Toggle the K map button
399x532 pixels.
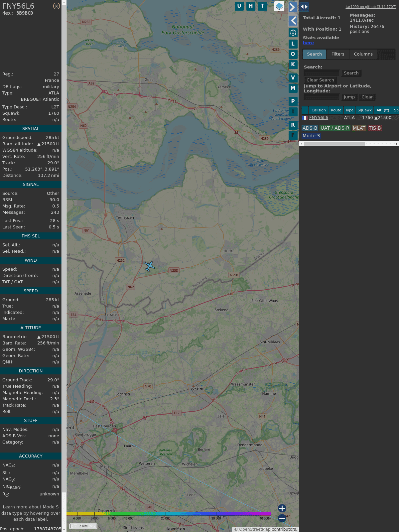click(x=293, y=65)
